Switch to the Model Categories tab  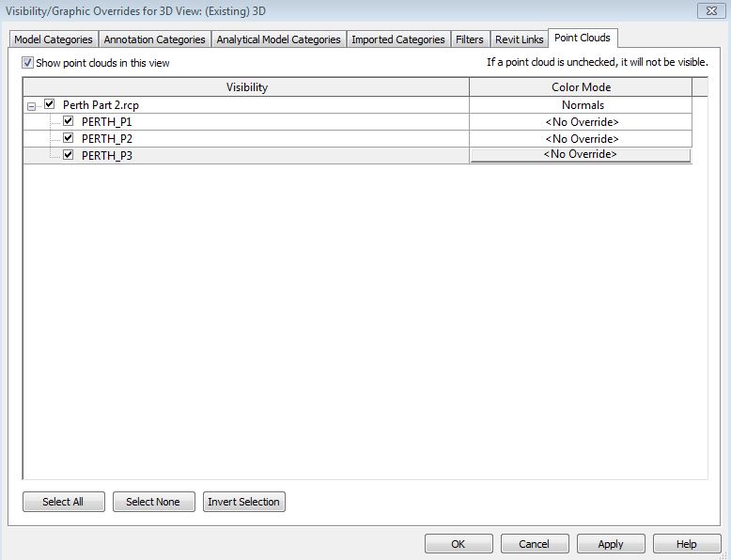tap(54, 39)
